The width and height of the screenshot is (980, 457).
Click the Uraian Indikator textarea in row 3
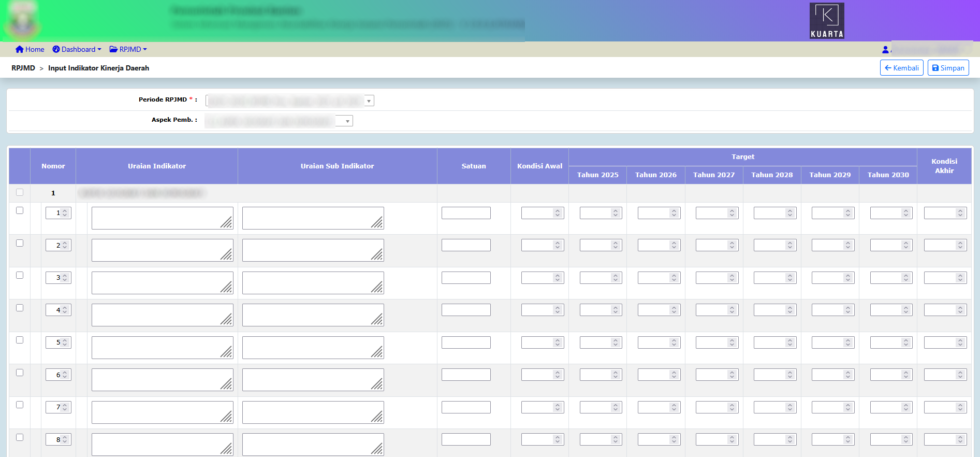click(x=162, y=283)
